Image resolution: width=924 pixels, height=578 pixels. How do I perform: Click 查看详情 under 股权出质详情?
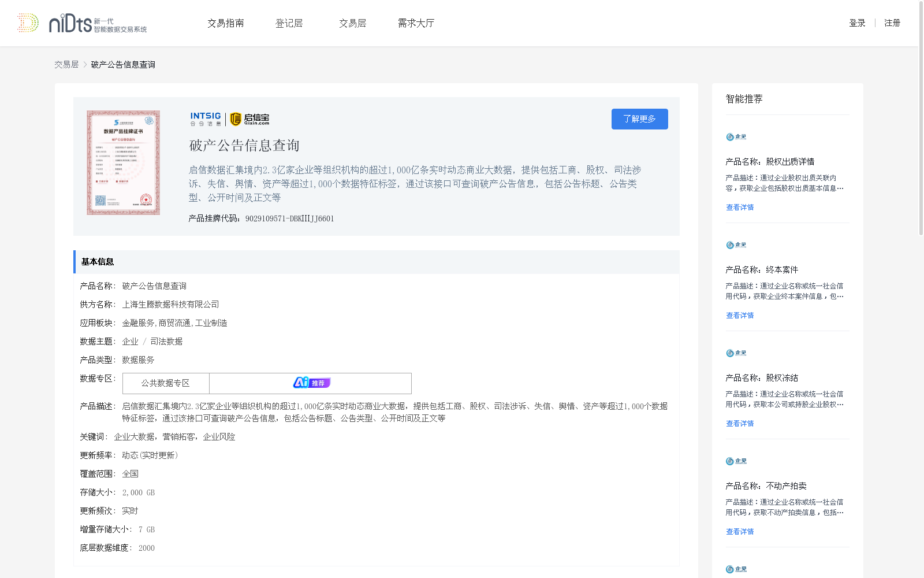pos(740,208)
